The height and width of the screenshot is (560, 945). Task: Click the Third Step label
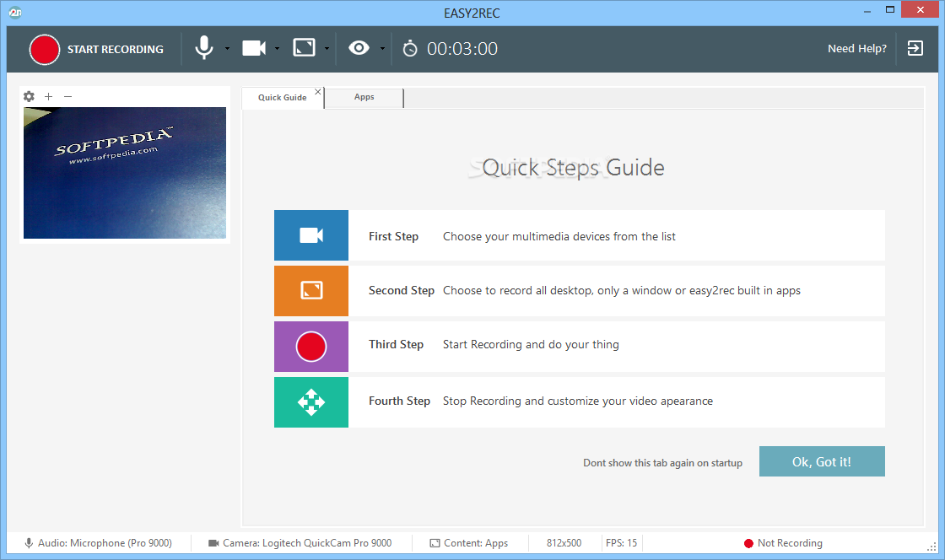(396, 344)
